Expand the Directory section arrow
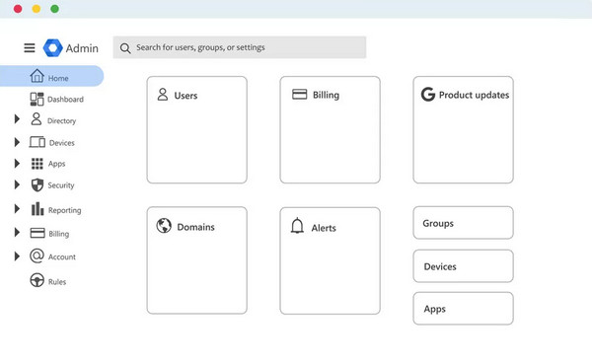Image resolution: width=592 pixels, height=364 pixels. click(x=17, y=119)
